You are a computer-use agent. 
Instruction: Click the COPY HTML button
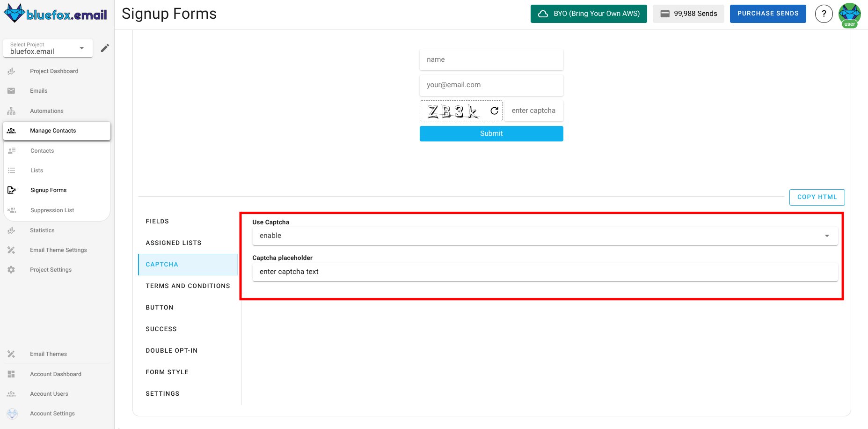(x=817, y=197)
